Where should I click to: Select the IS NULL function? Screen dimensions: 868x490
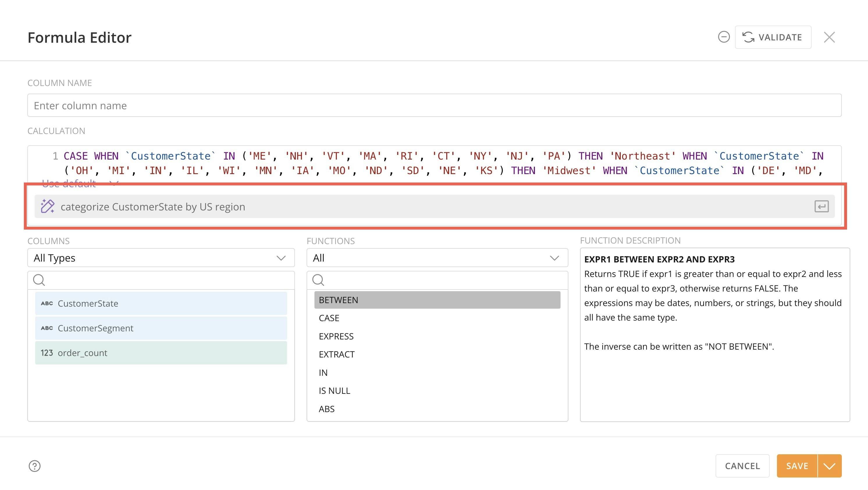334,391
